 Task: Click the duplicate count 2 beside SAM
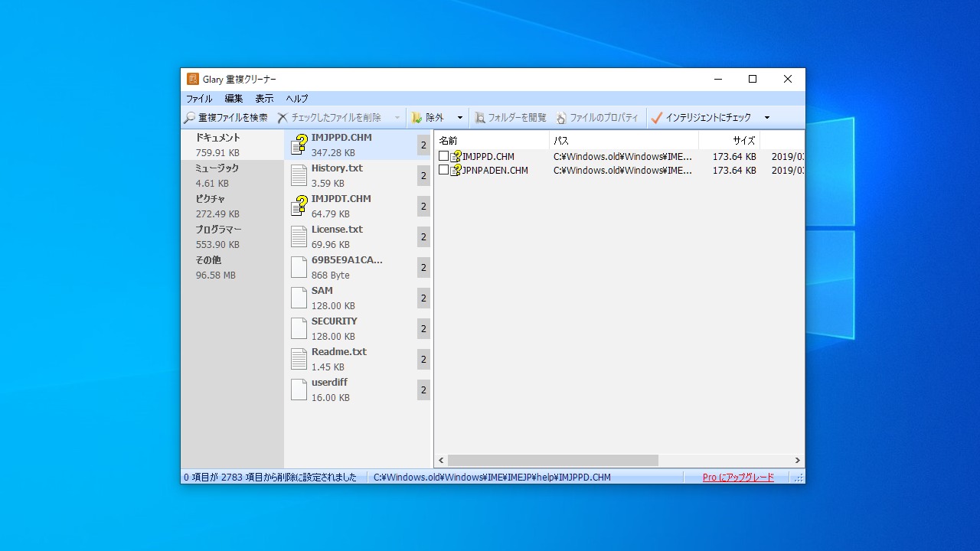(423, 298)
